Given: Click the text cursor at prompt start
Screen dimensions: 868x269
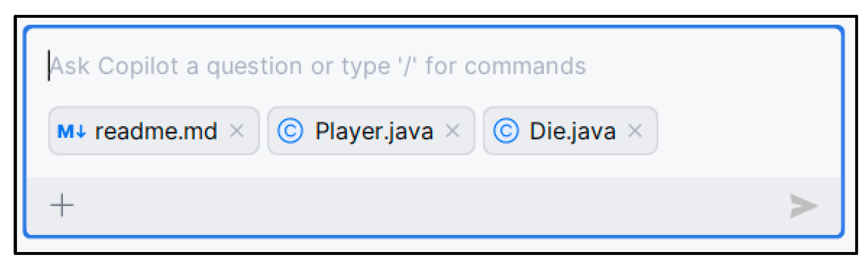Looking at the screenshot, I should (x=49, y=65).
